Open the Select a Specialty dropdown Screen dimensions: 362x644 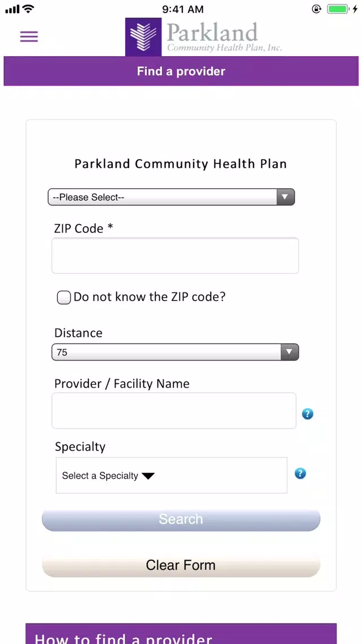[x=172, y=476]
